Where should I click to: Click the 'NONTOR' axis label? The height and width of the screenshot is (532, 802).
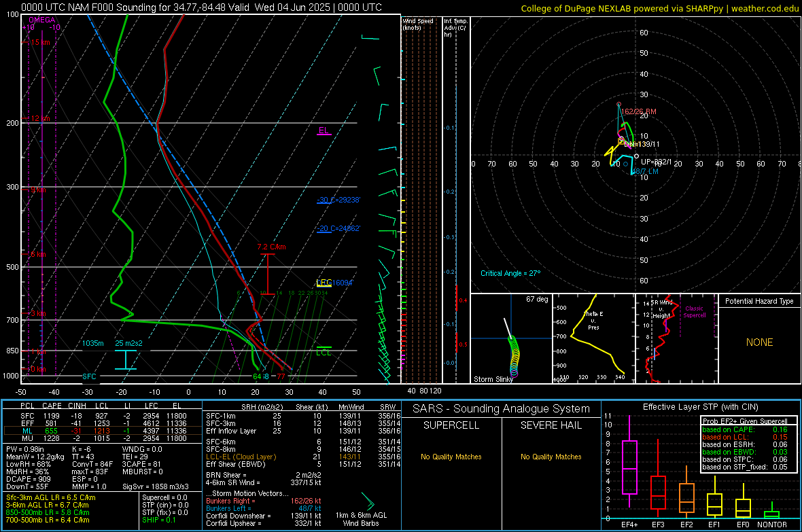(x=772, y=525)
